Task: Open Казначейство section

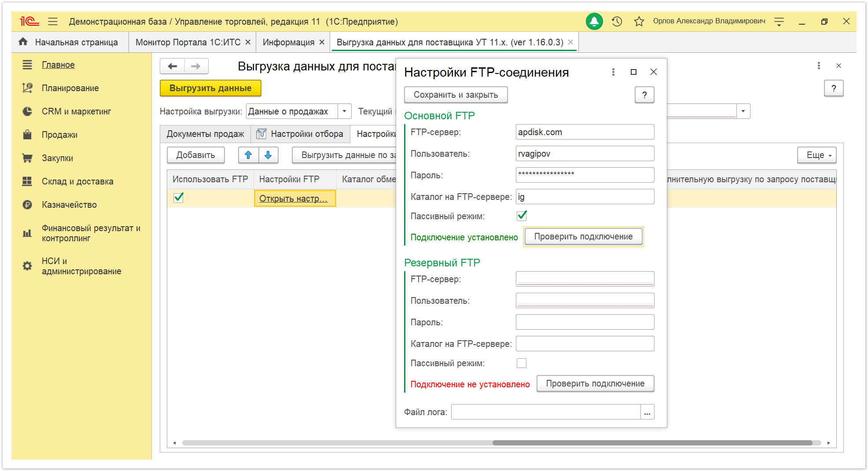Action: coord(69,205)
